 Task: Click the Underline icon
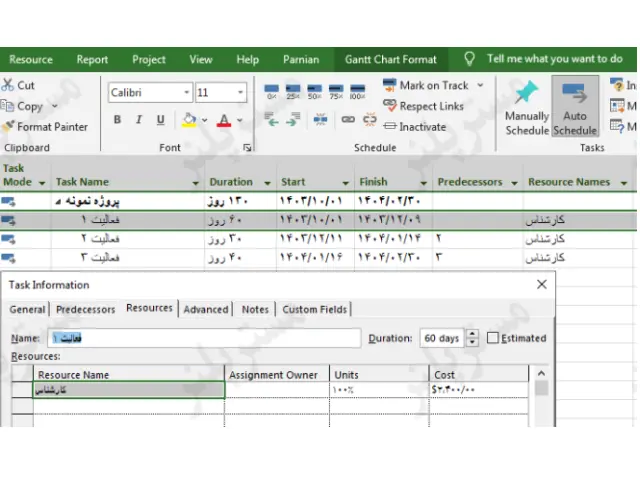160,120
